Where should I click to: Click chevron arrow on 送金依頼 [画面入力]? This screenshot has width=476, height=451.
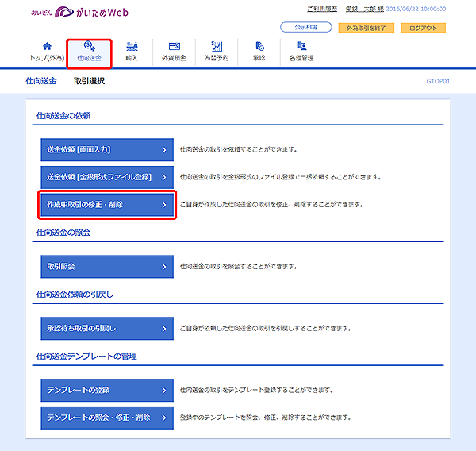coord(164,150)
